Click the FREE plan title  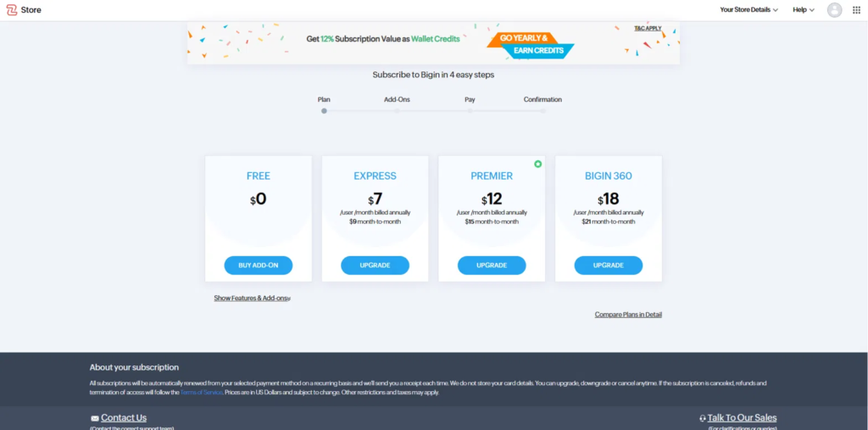[259, 176]
